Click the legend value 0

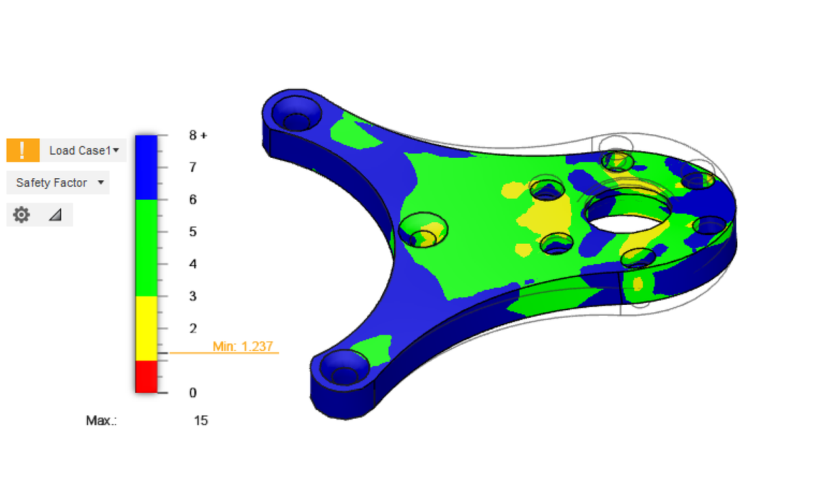(193, 393)
